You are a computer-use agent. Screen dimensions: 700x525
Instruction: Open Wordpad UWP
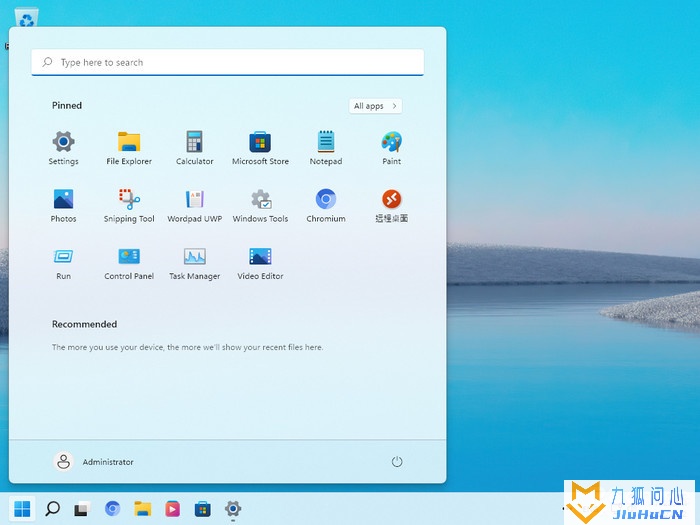195,206
